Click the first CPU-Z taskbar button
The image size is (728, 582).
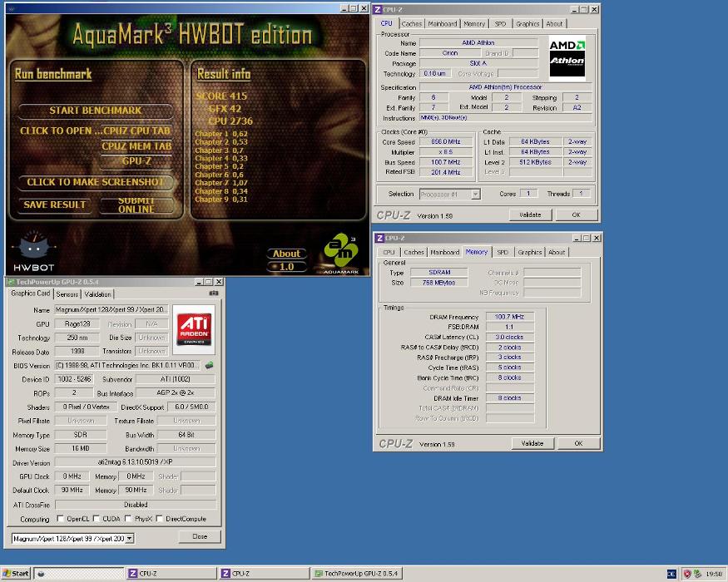click(x=171, y=574)
